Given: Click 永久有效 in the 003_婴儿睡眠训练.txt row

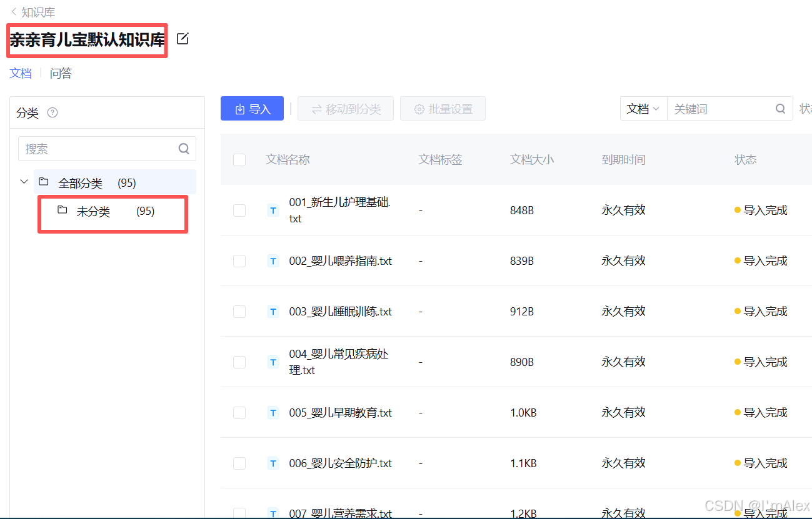Looking at the screenshot, I should point(624,312).
